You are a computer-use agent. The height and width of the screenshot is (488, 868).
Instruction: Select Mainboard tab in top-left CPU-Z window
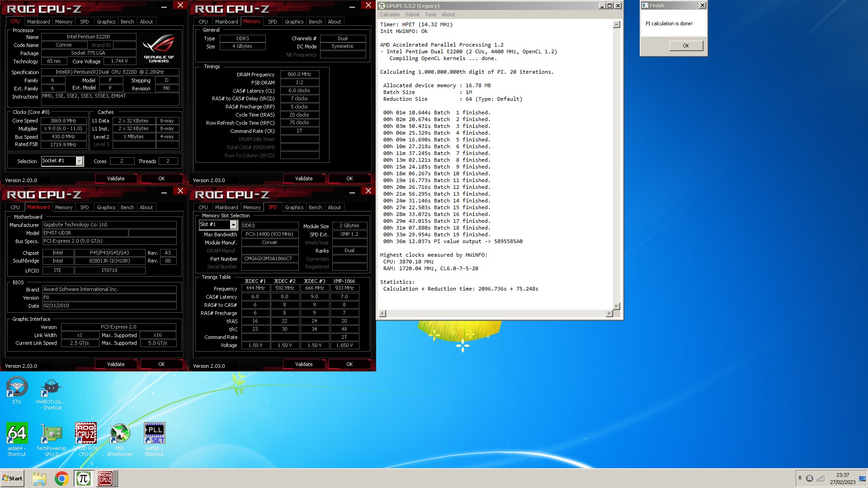[38, 22]
